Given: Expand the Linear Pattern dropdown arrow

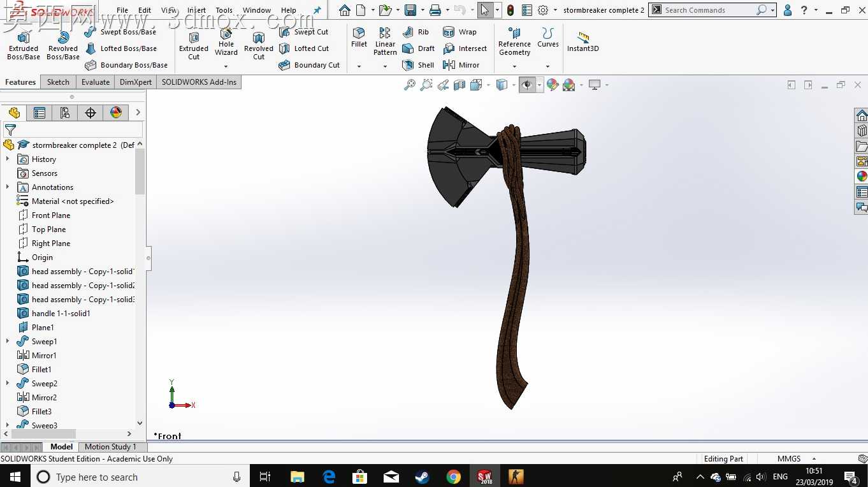Looking at the screenshot, I should [385, 66].
